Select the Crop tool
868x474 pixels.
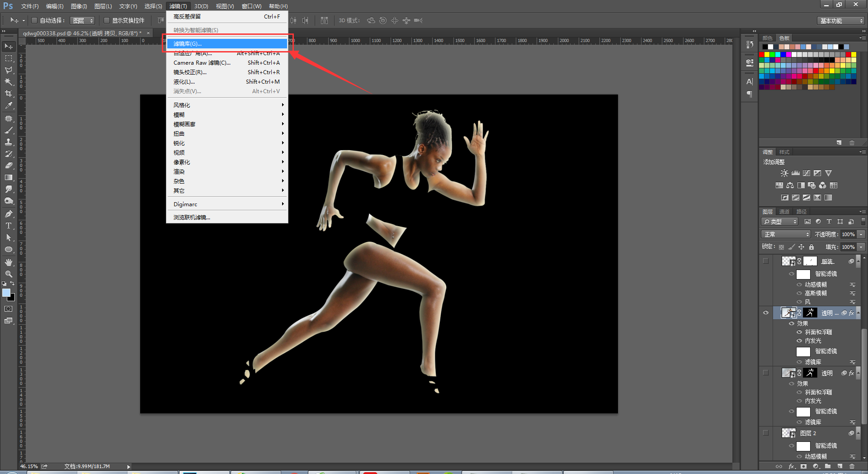[9, 94]
